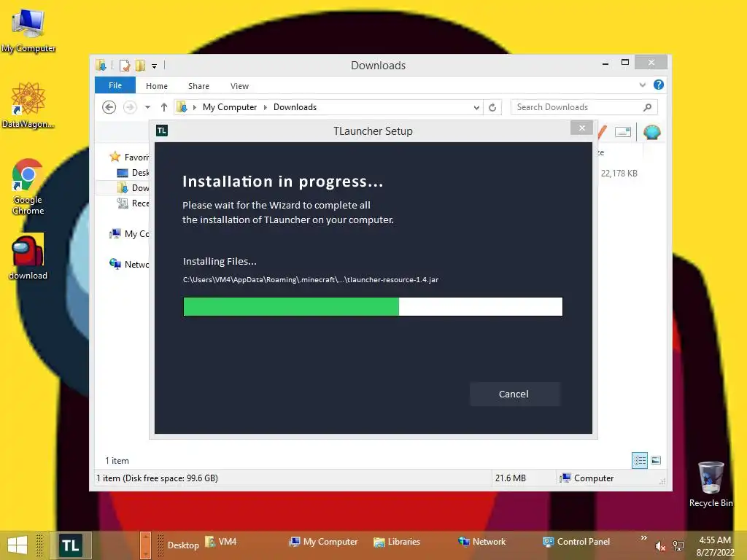Expand the first chevron in the address bar
The height and width of the screenshot is (560, 747).
coord(194,108)
